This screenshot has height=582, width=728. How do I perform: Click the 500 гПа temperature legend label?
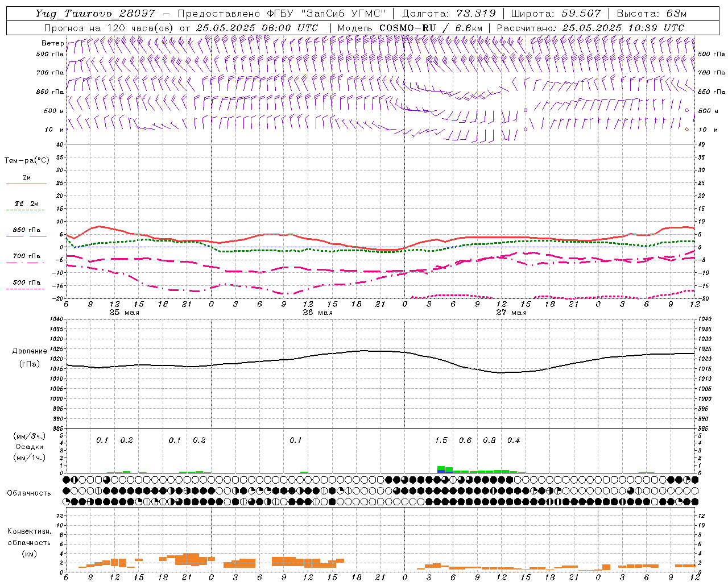(x=26, y=282)
